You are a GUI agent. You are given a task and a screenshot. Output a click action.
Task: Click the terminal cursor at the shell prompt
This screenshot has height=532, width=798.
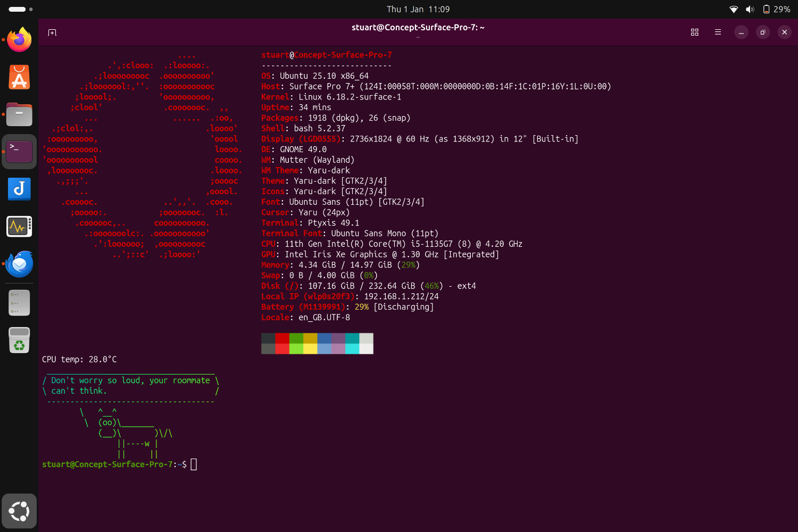194,464
